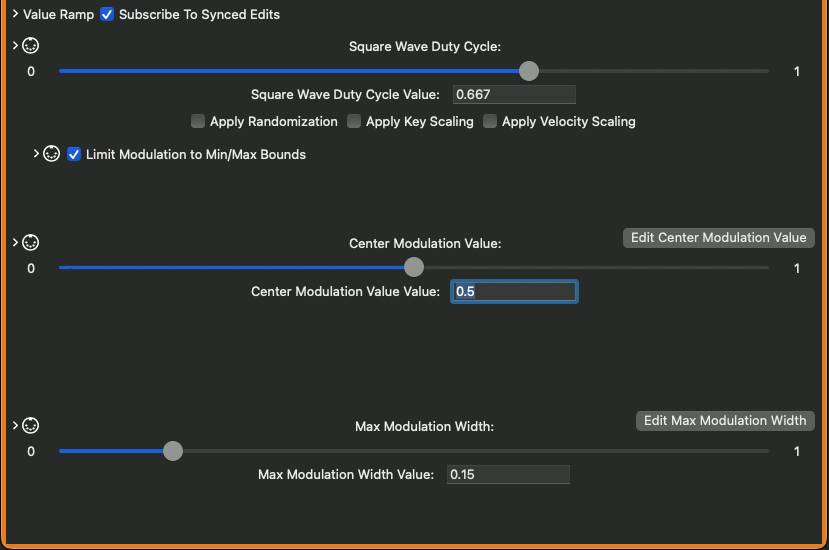This screenshot has height=550, width=829.
Task: Turn on Apply Velocity Scaling
Action: point(490,122)
